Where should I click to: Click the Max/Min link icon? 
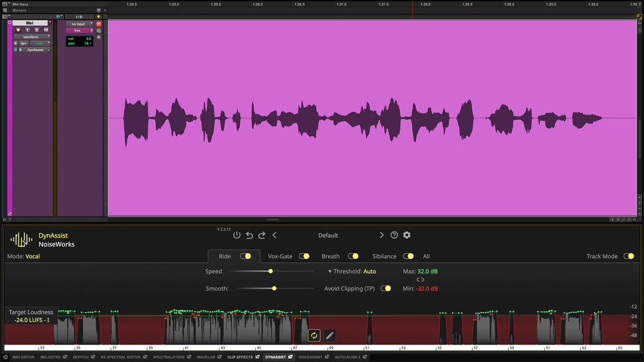(420, 280)
